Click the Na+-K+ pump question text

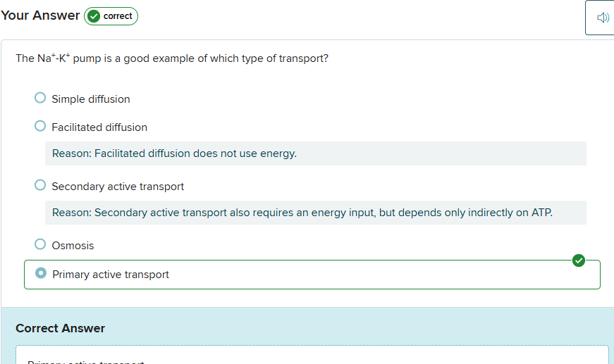172,58
